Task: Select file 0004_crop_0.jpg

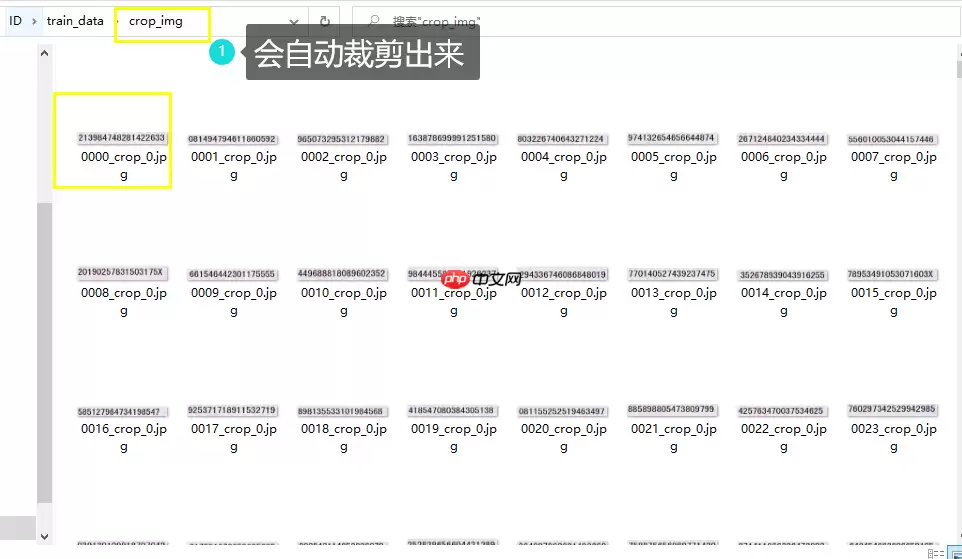Action: tap(564, 156)
